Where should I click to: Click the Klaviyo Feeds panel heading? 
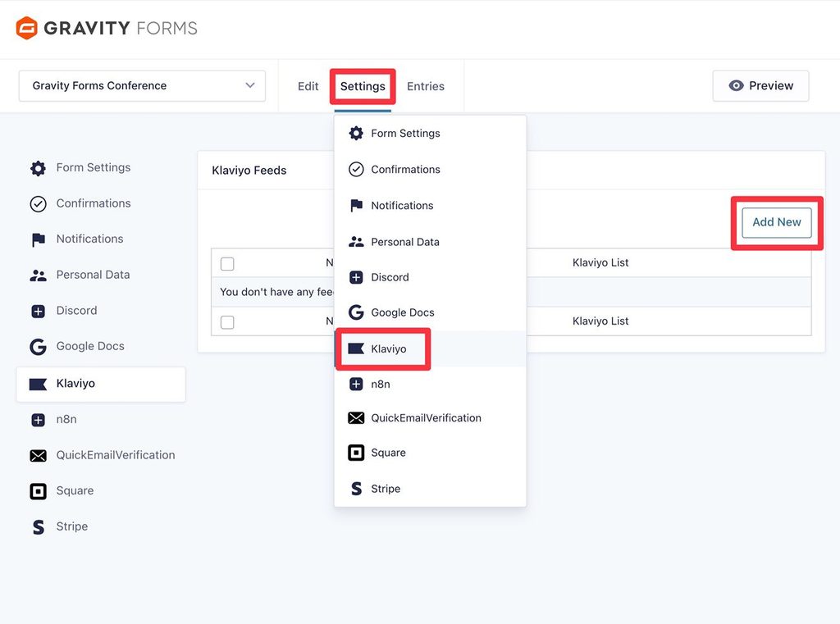(249, 171)
